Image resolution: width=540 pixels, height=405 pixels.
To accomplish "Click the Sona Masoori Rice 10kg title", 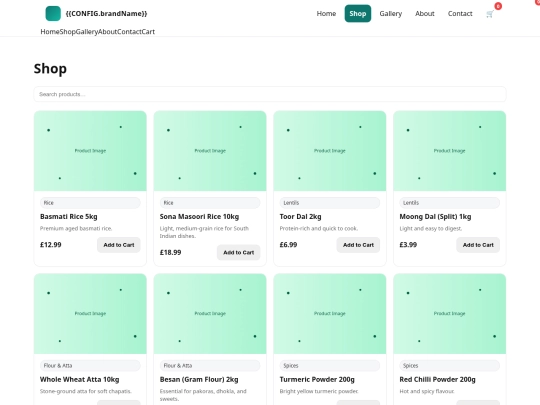I will [199, 217].
